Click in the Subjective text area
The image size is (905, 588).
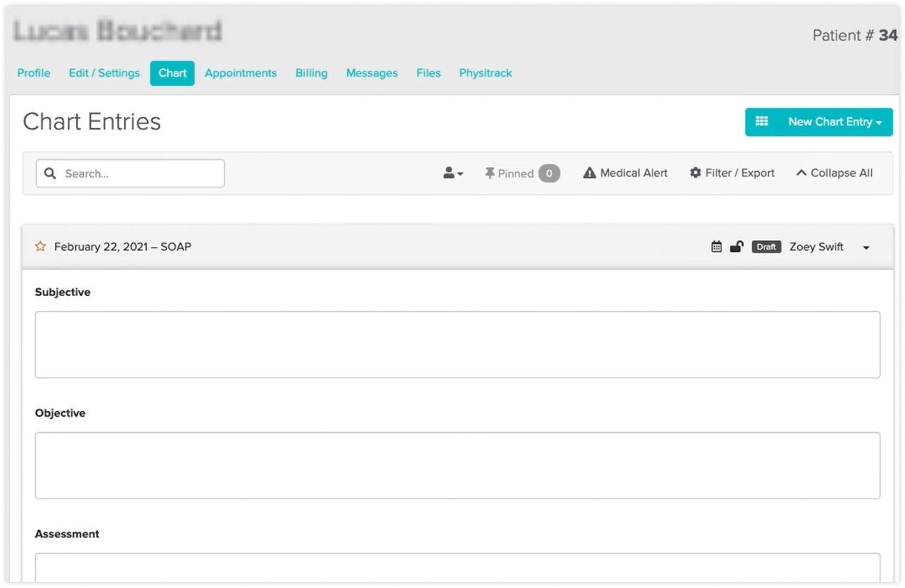click(458, 344)
